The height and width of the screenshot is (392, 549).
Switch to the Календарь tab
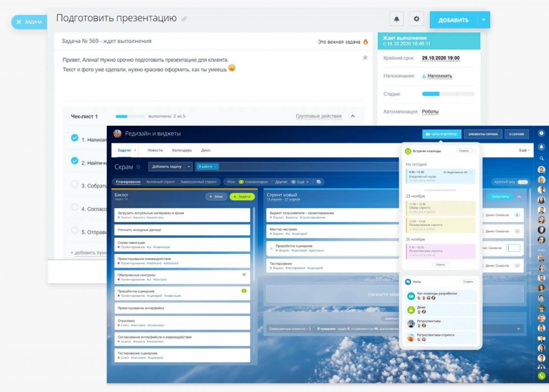pyautogui.click(x=182, y=150)
